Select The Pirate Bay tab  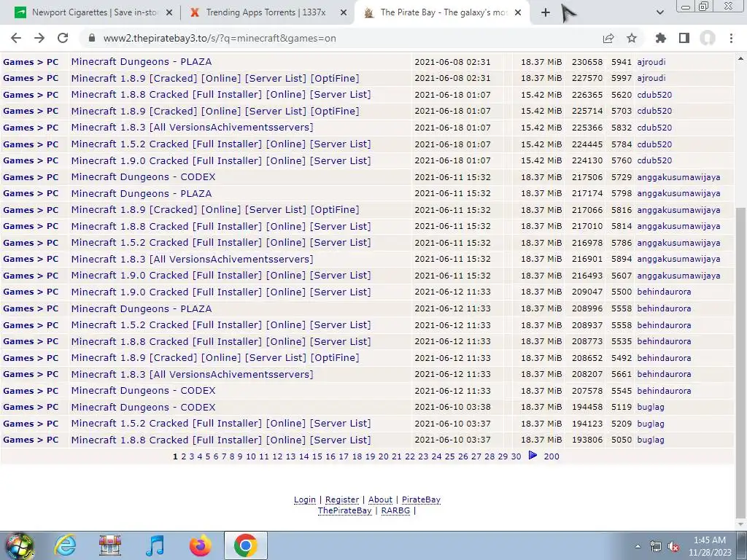(443, 13)
